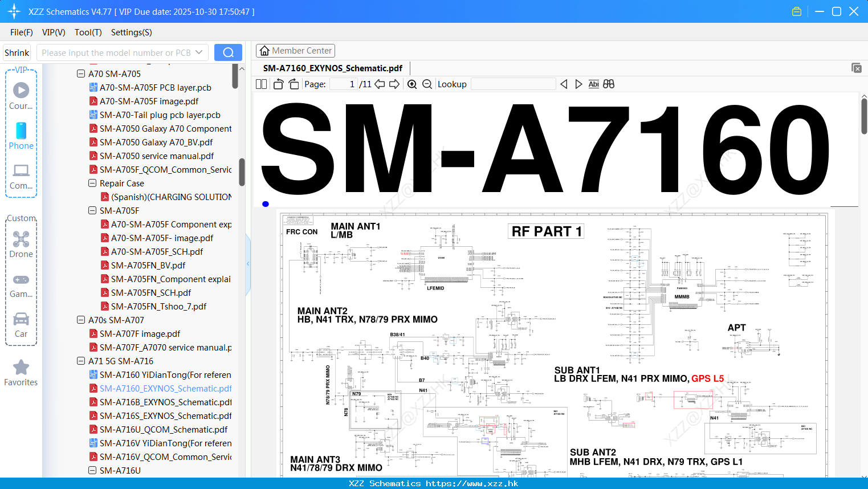
Task: Open the www.xzz.hk website link
Action: pyautogui.click(x=472, y=483)
